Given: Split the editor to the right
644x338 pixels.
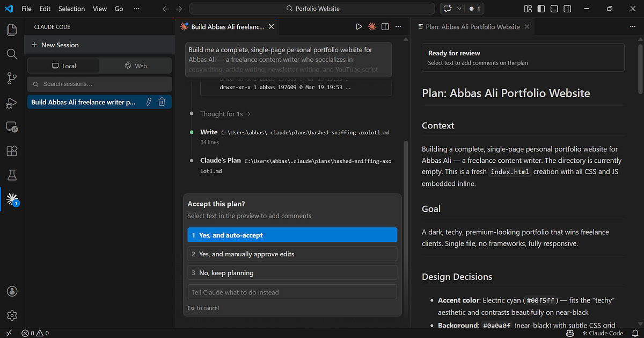Looking at the screenshot, I should click(385, 26).
